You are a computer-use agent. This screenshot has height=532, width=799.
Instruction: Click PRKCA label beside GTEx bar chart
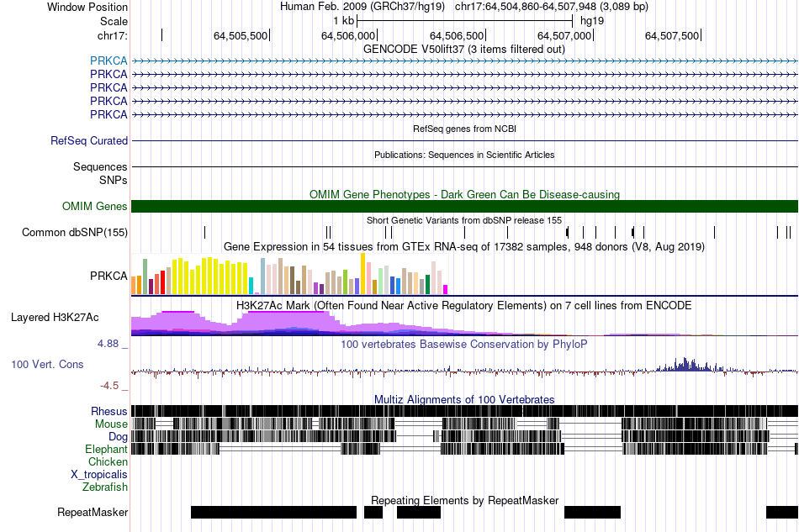[108, 276]
